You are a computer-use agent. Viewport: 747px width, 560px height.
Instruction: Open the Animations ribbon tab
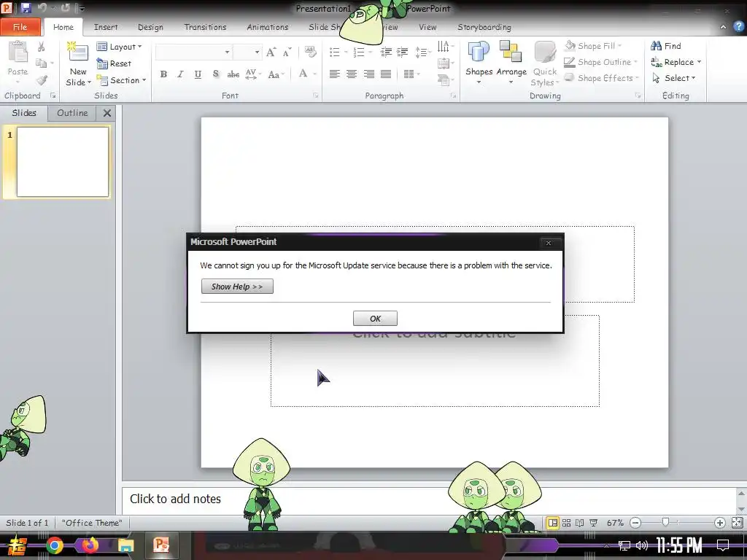click(x=268, y=27)
